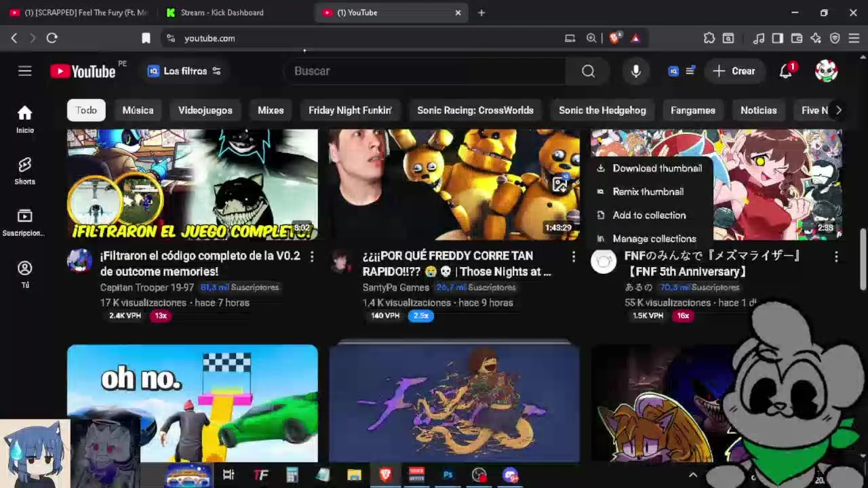Start voice search with the microphone
Screen dimensions: 868x488
(x=636, y=70)
